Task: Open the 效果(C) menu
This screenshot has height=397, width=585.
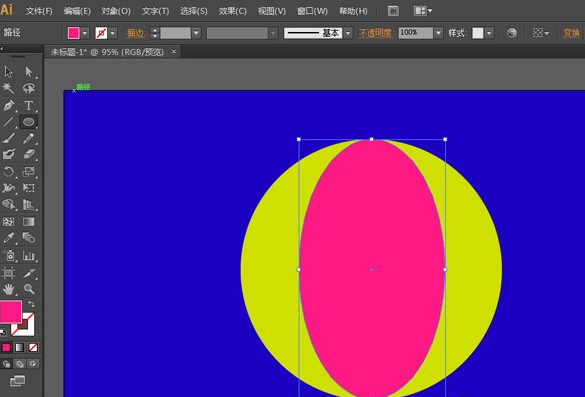Action: click(233, 11)
